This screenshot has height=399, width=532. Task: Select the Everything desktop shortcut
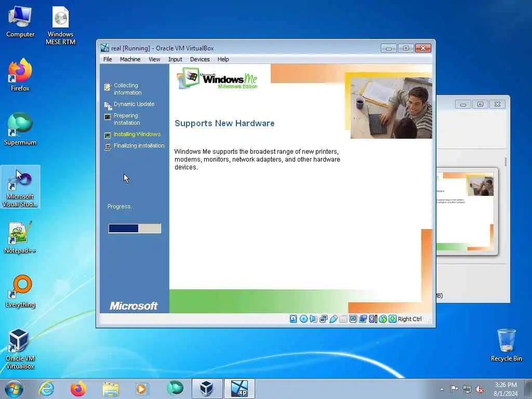[20, 291]
